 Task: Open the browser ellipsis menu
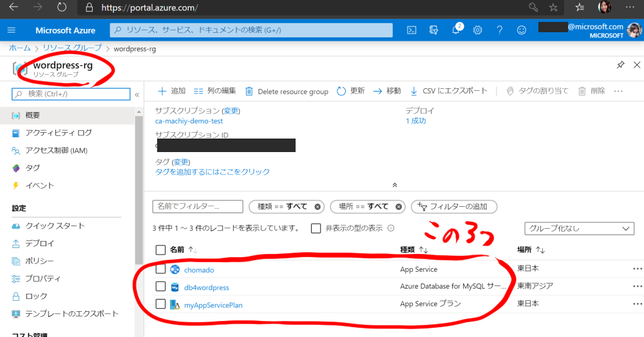pos(630,7)
